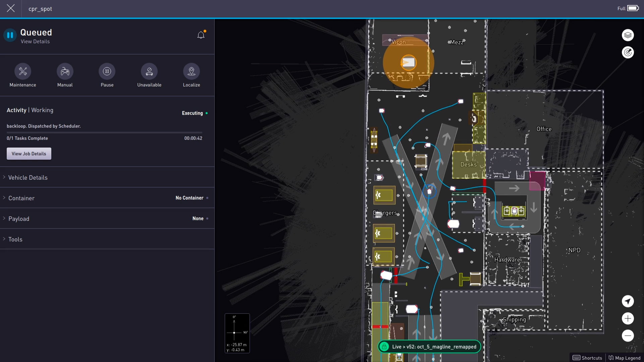Set vehicle to Unavailable
644x362 pixels.
149,71
